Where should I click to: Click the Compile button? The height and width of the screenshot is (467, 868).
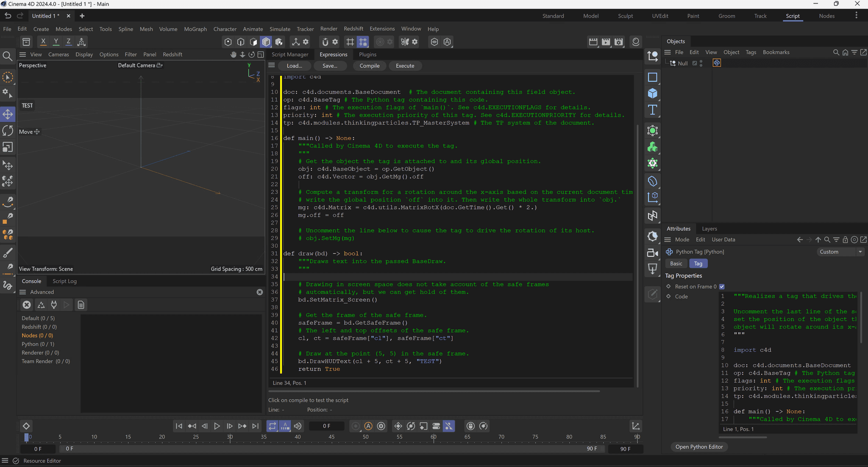(369, 66)
